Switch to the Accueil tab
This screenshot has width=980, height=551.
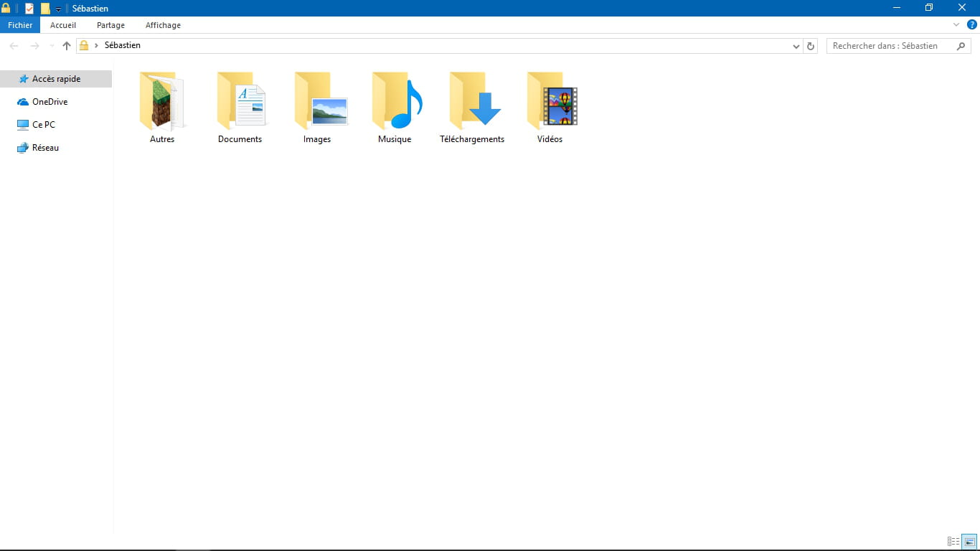63,25
